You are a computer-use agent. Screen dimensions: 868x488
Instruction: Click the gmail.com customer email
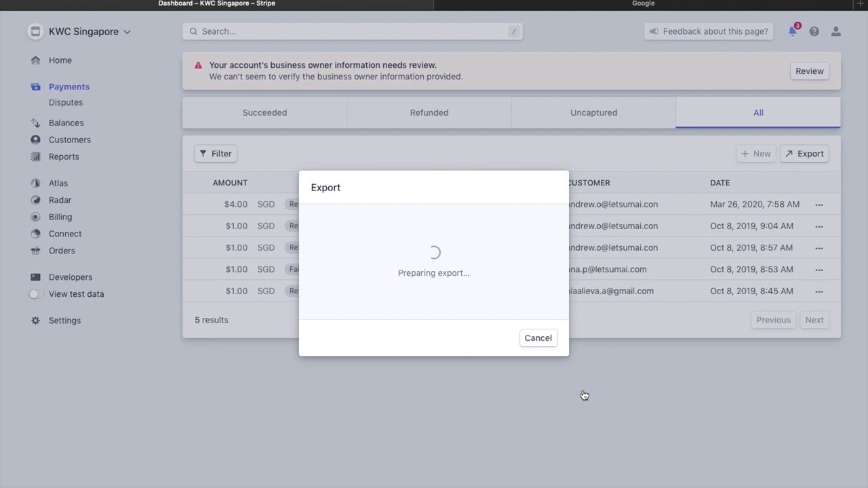click(611, 291)
